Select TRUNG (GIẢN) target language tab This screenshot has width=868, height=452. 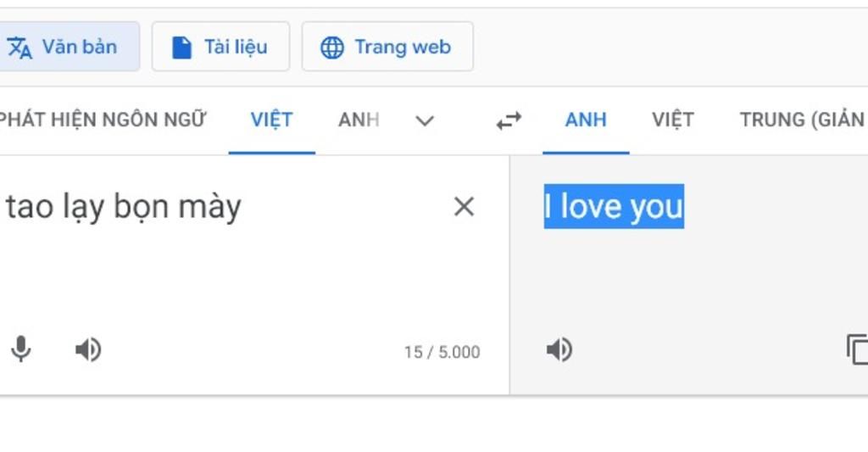(803, 120)
